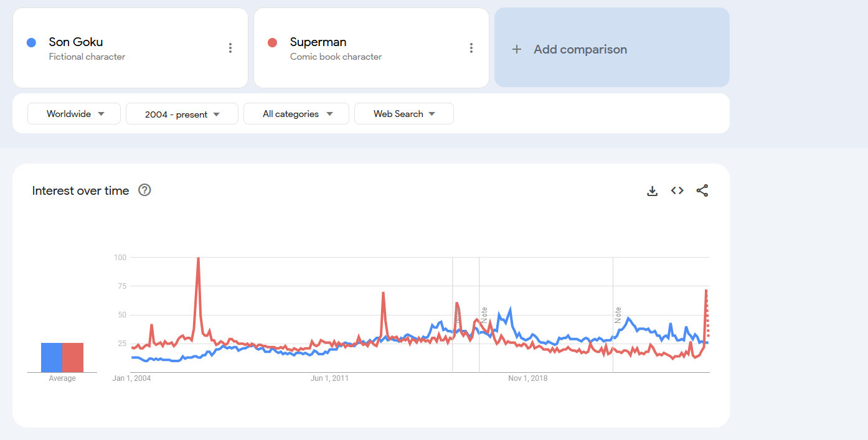Expand the Worldwide region dropdown
Image resolution: width=868 pixels, height=440 pixels.
pos(74,114)
